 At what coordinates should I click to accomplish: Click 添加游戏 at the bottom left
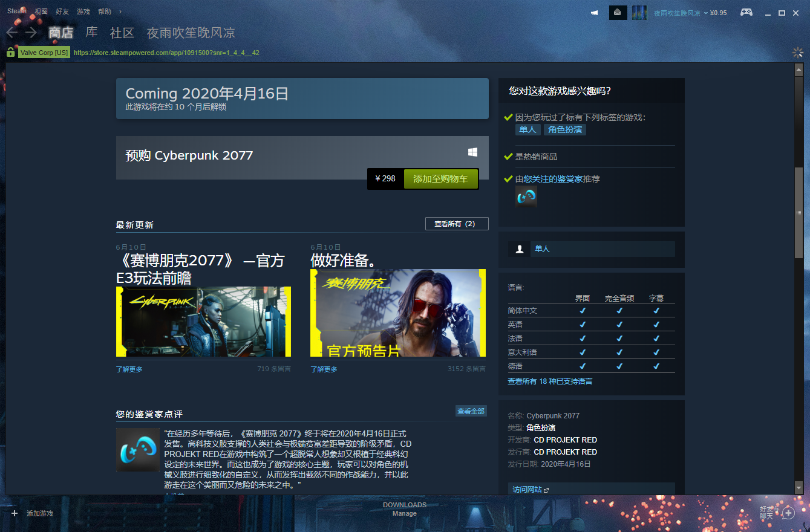[40, 513]
